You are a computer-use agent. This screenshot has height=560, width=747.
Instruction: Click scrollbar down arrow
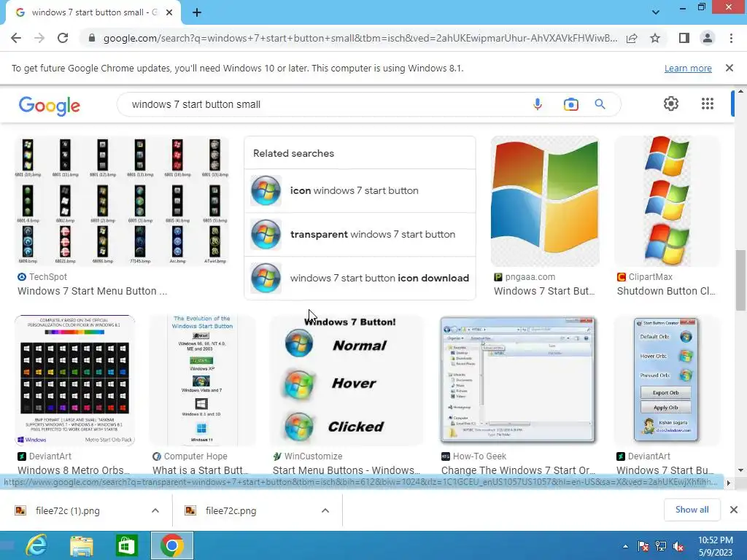(x=740, y=470)
